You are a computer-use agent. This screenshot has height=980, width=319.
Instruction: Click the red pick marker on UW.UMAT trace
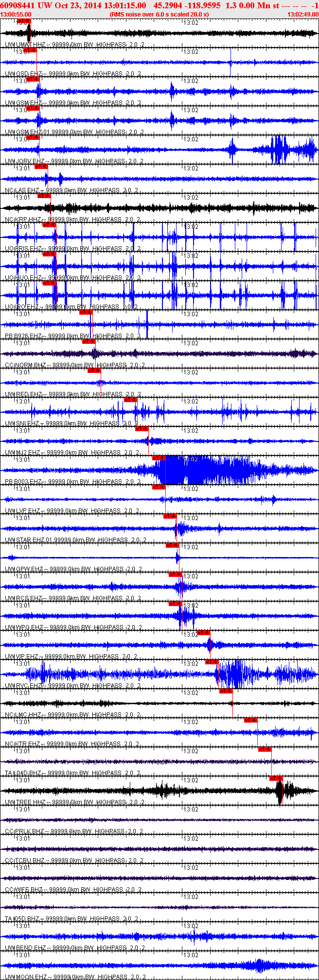pos(23,21)
